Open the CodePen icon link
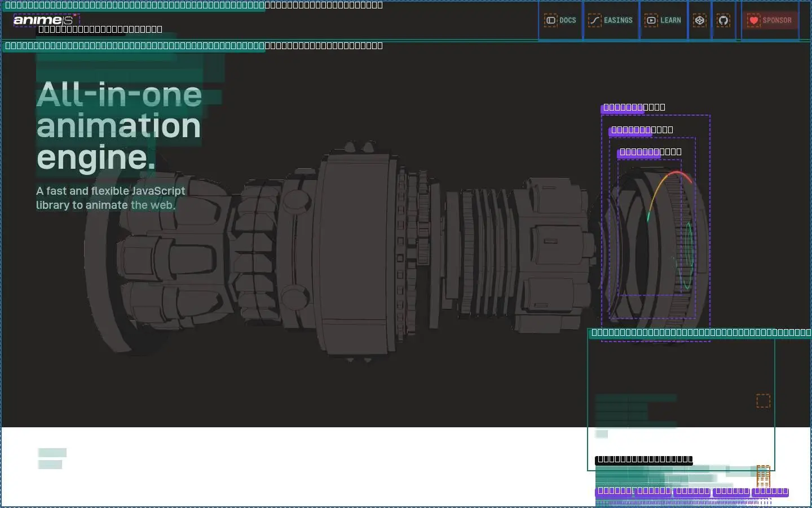Viewport: 812px width, 508px height. point(700,20)
